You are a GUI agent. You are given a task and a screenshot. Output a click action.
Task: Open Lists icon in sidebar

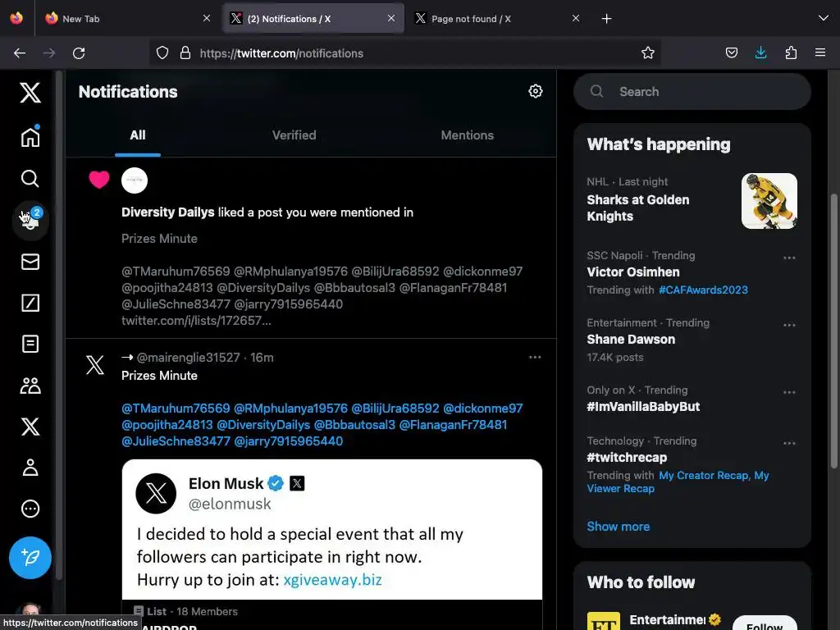(30, 344)
